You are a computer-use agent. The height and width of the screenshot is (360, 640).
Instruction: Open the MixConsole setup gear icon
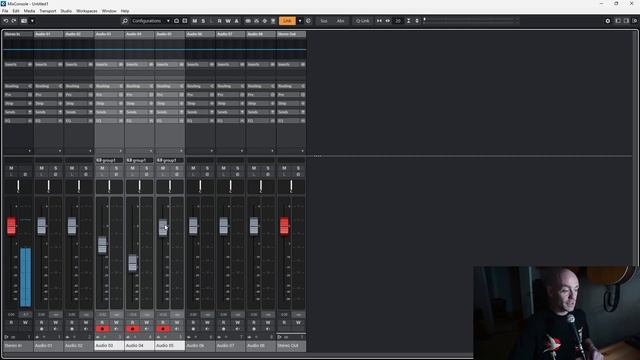click(607, 21)
